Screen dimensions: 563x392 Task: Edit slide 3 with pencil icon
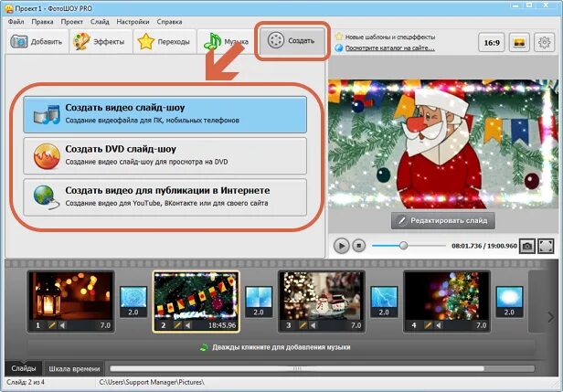coord(303,325)
